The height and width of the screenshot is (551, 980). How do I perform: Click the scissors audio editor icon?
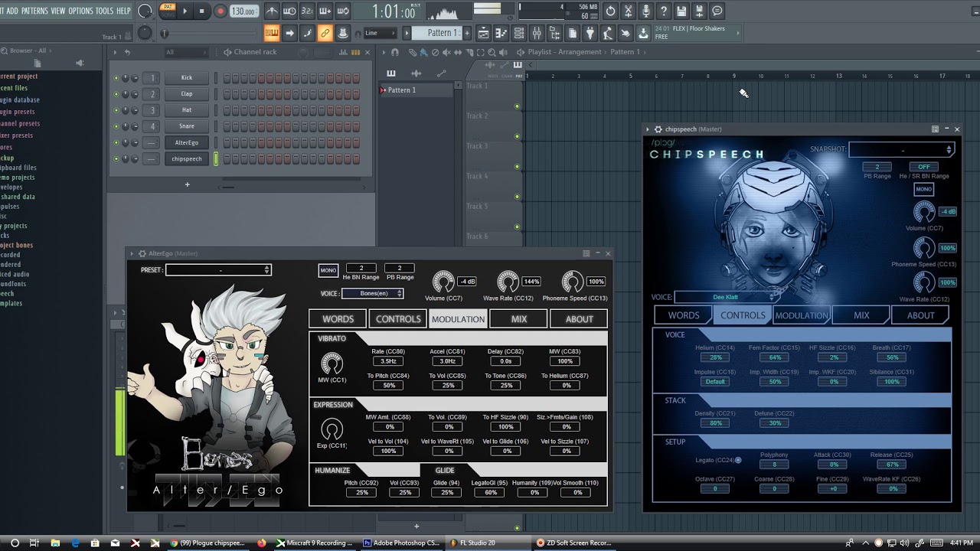(x=629, y=11)
